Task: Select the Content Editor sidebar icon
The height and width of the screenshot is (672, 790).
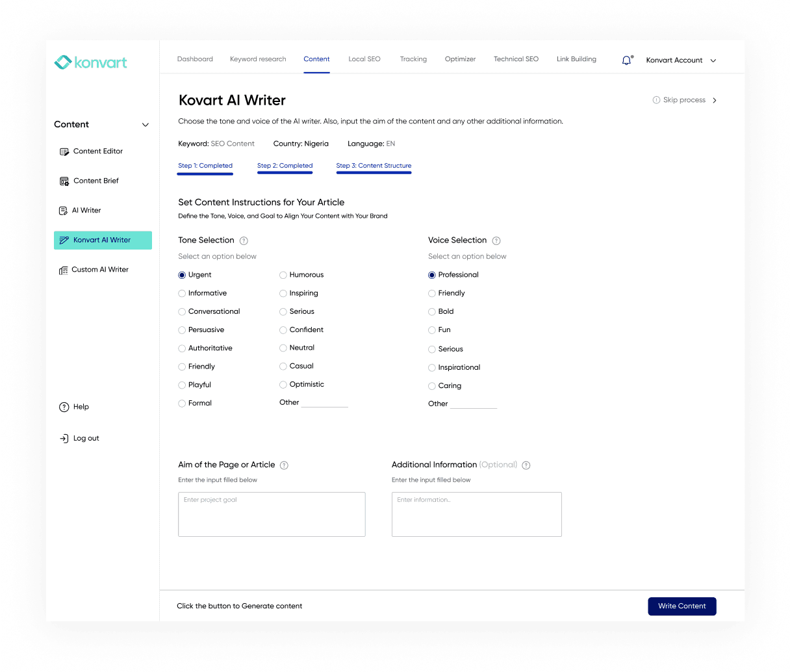Action: (64, 151)
